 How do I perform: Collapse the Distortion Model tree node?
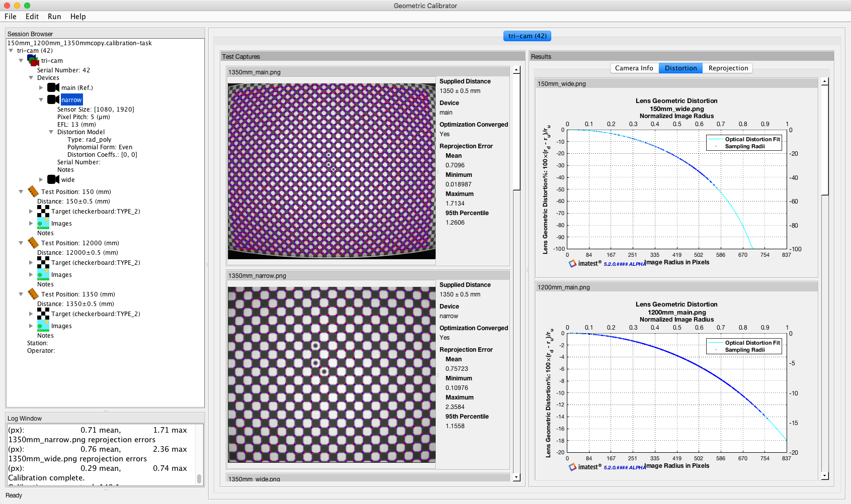51,132
